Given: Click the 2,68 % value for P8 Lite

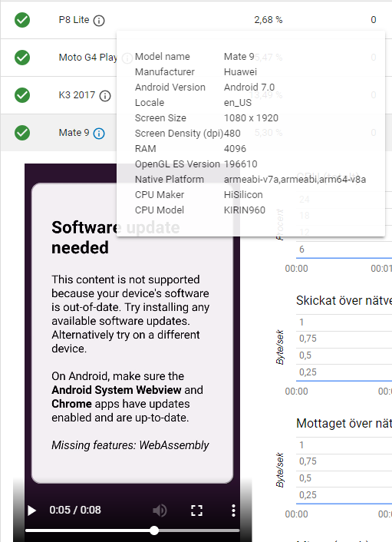Looking at the screenshot, I should click(x=268, y=20).
